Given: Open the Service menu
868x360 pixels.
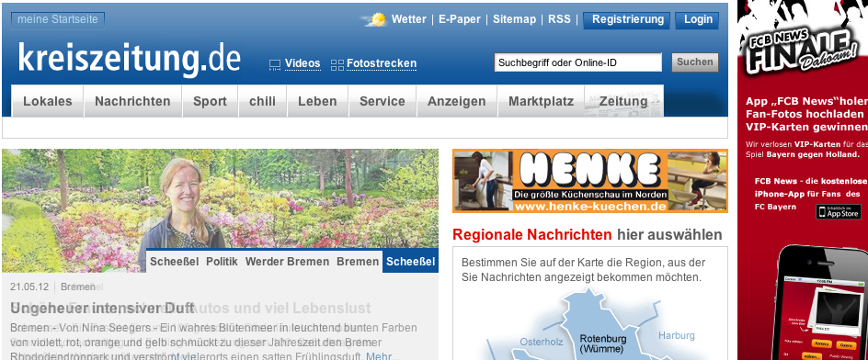Looking at the screenshot, I should [383, 101].
